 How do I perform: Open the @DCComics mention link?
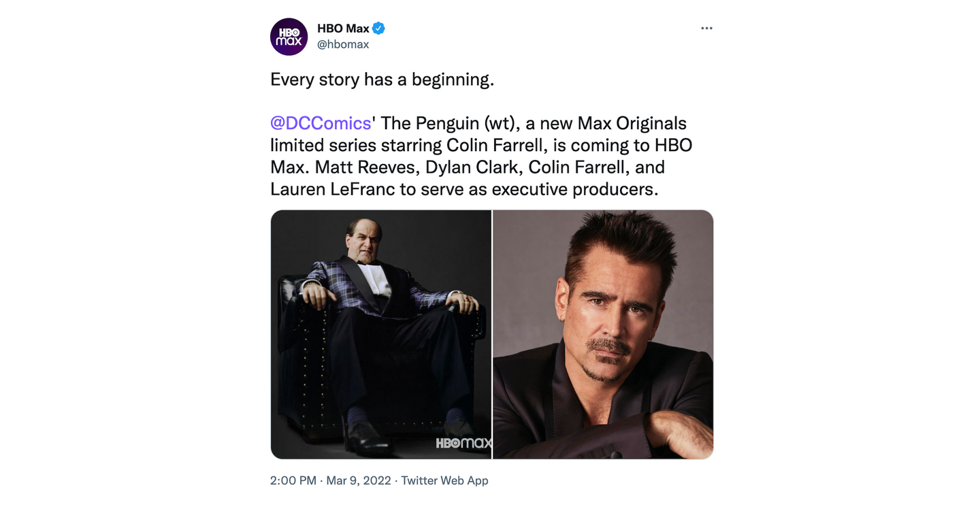(320, 123)
